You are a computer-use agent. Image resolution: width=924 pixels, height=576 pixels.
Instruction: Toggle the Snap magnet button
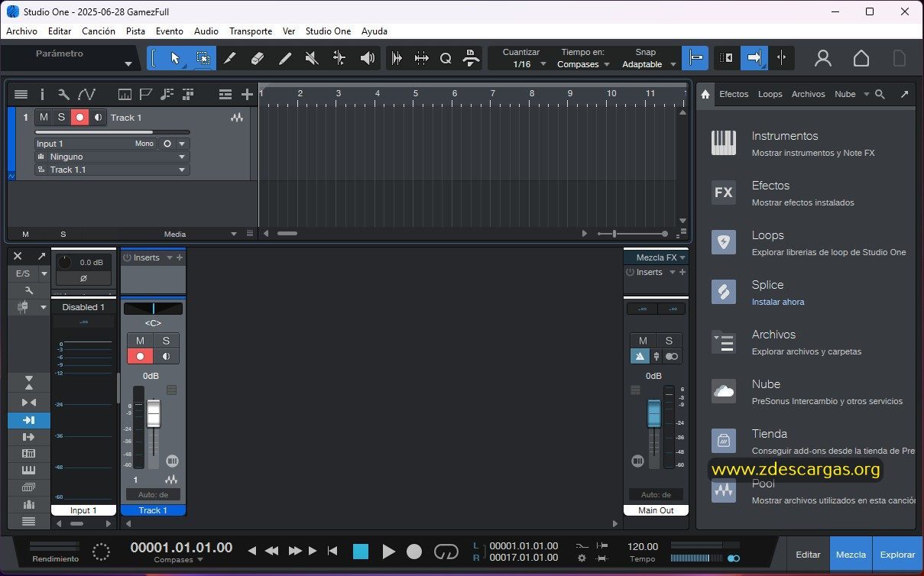click(695, 58)
